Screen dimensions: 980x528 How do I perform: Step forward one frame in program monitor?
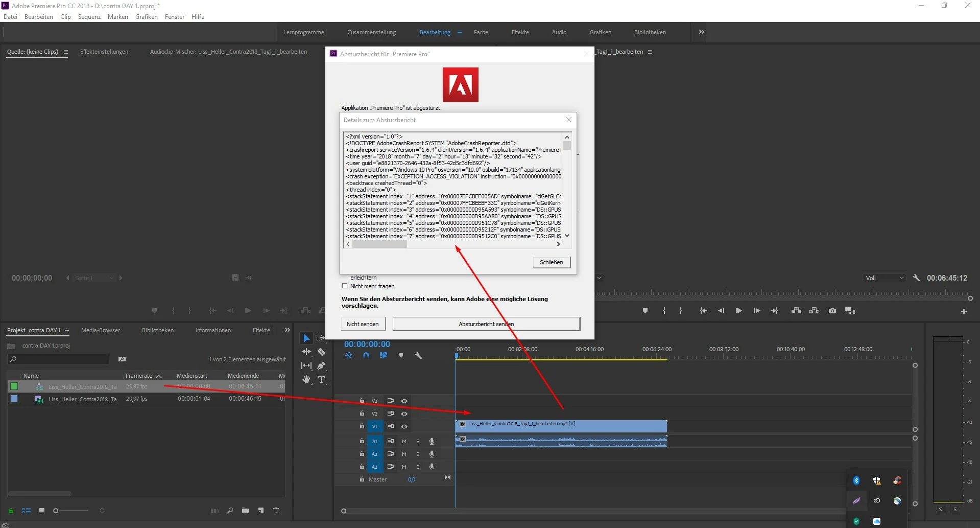tap(757, 311)
